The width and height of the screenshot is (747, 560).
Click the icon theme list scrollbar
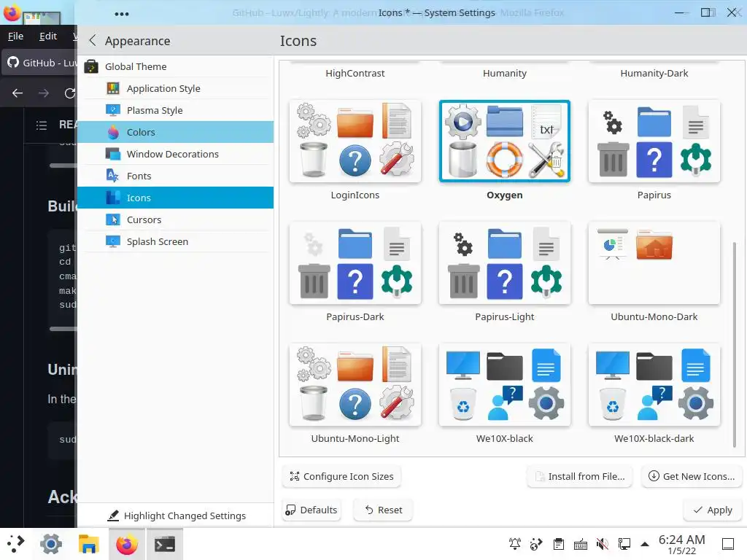click(x=734, y=344)
